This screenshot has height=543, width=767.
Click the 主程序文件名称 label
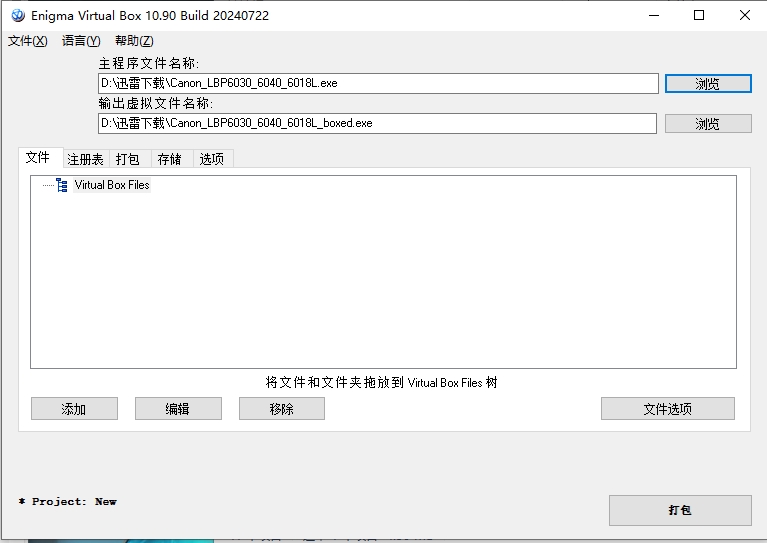149,63
